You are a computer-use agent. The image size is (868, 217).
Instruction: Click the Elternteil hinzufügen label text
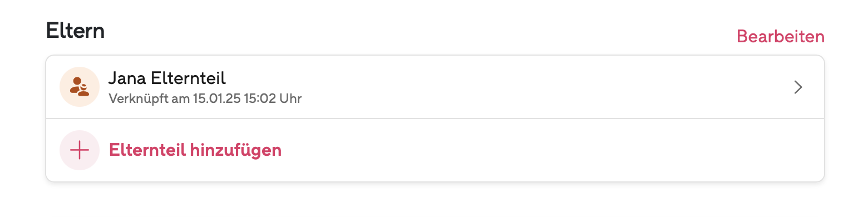click(x=195, y=150)
